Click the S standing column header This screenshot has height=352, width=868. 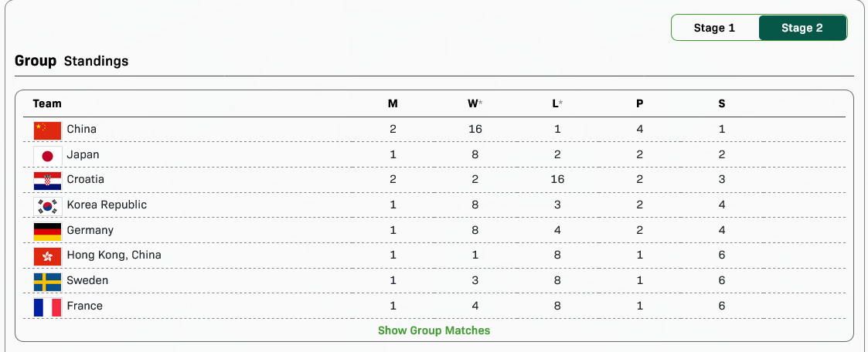pyautogui.click(x=722, y=103)
